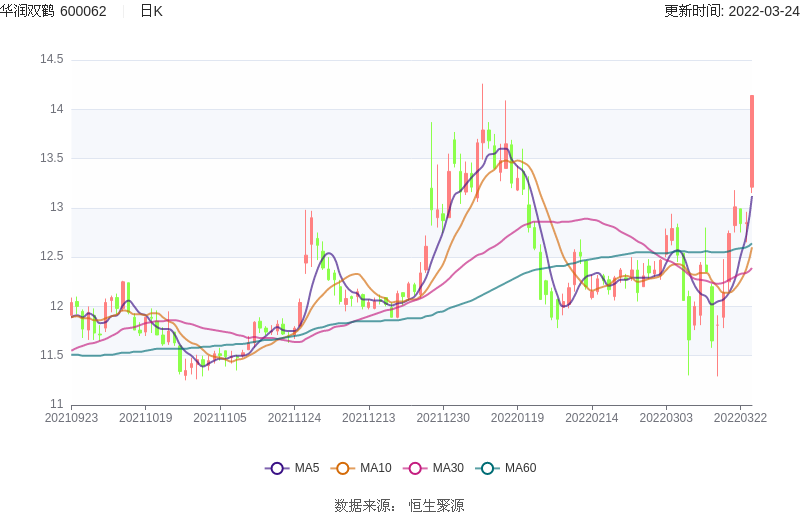Click the teal MA60 legend circle marker
Viewport: 800px width, 517px height.
point(488,468)
